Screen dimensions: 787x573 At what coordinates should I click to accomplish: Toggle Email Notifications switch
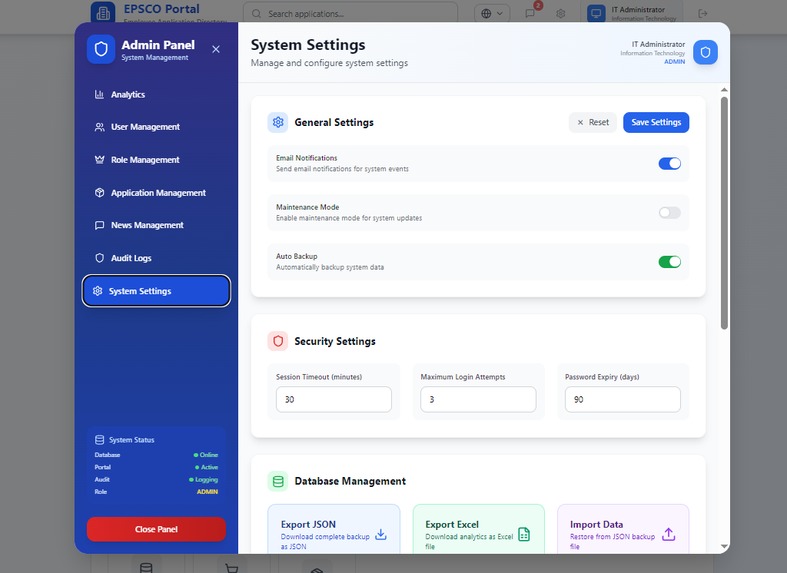click(670, 163)
